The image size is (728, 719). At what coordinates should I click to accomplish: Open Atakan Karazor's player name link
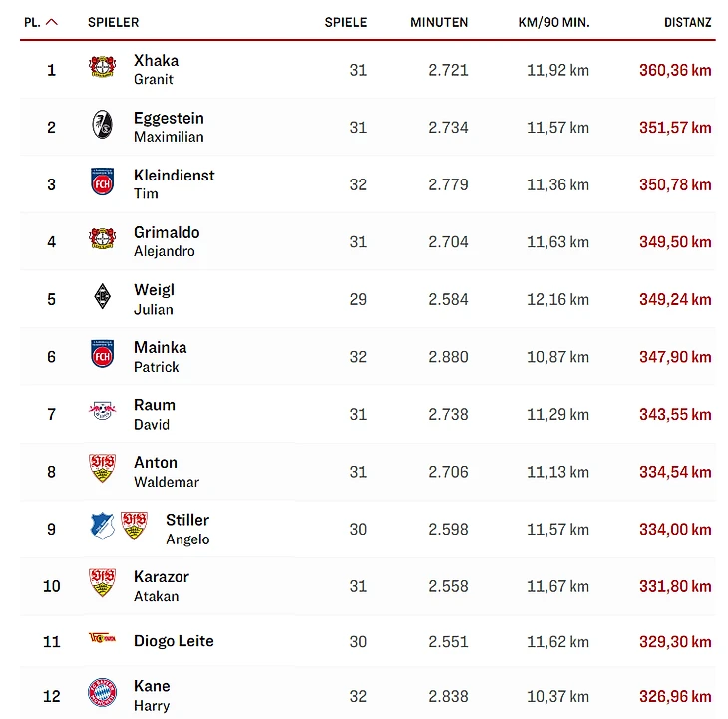pos(161,585)
